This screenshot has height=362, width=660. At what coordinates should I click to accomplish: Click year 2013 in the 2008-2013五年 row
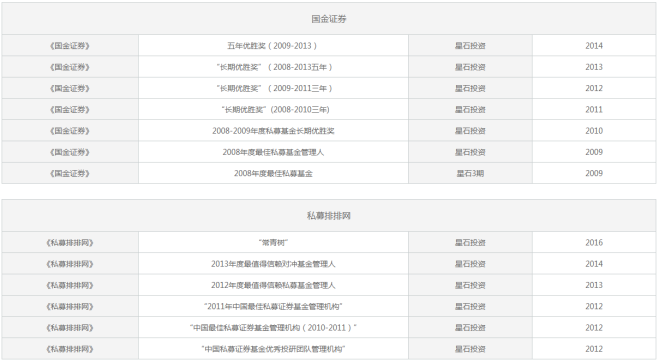594,67
